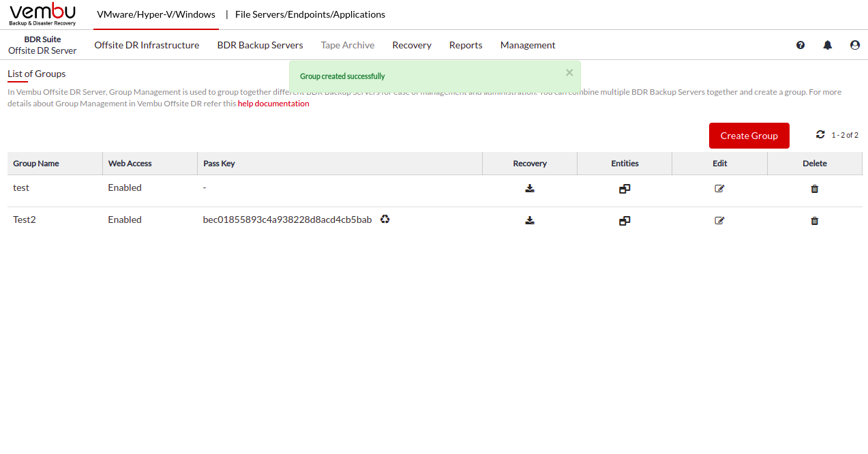Delete the test group
868x454 pixels.
(814, 189)
